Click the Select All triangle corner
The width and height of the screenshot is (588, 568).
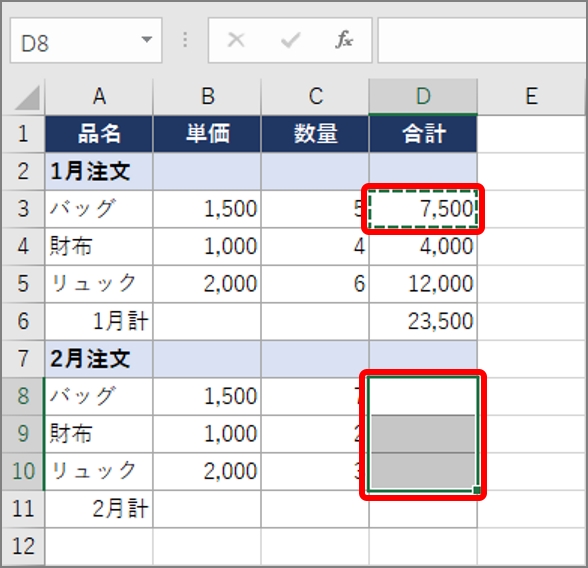pyautogui.click(x=27, y=97)
